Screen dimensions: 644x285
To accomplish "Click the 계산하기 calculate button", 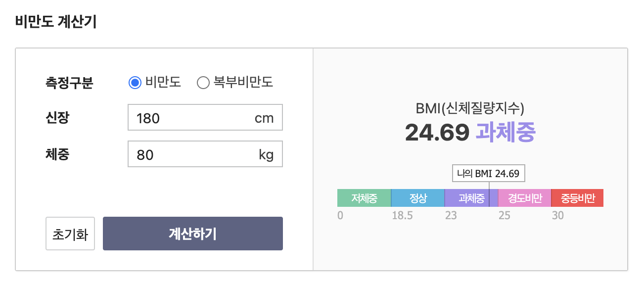I will (192, 234).
